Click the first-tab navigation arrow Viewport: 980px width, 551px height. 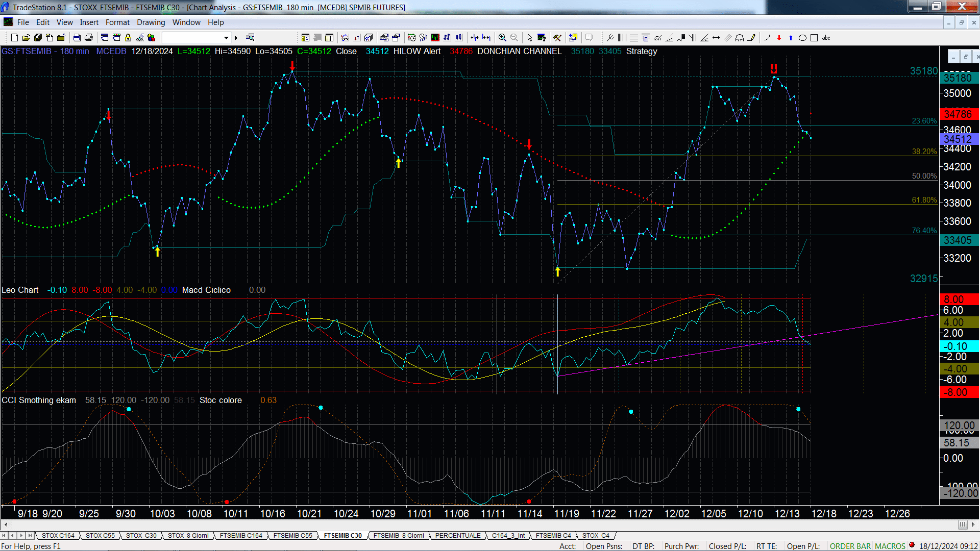[x=5, y=535]
